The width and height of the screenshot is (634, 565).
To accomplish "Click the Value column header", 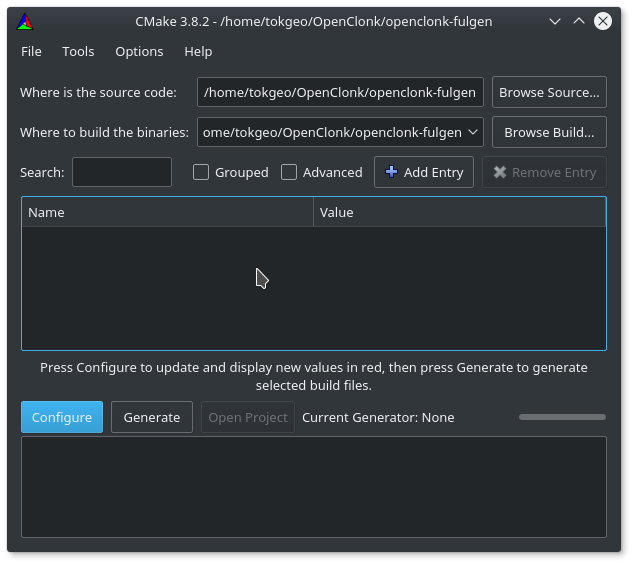I will pos(459,212).
